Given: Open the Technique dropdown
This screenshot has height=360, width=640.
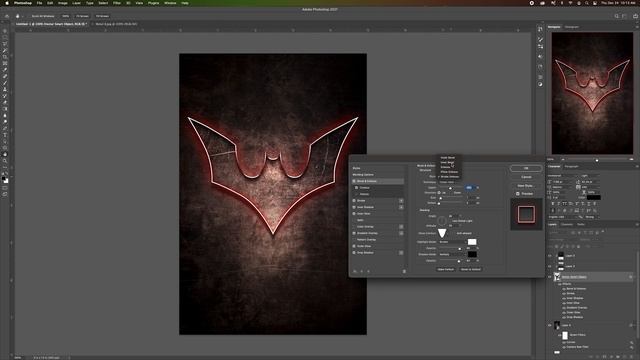Looking at the screenshot, I should (451, 182).
